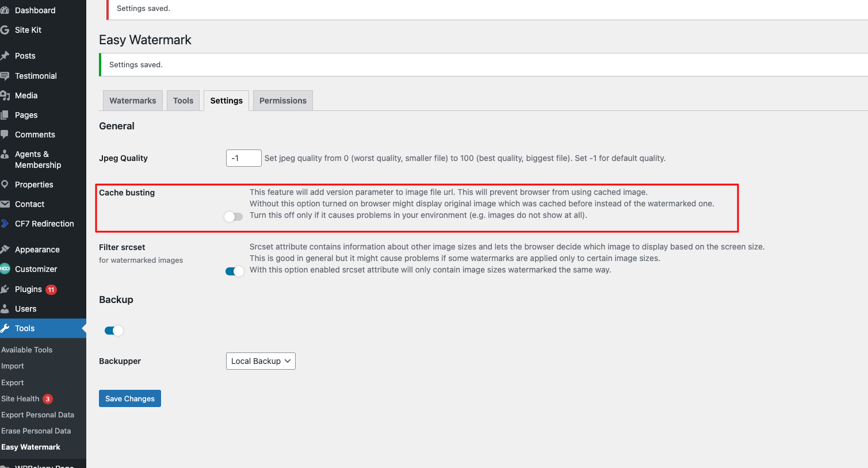Screen dimensions: 868x468
Task: Open the Media menu link
Action: pos(26,95)
